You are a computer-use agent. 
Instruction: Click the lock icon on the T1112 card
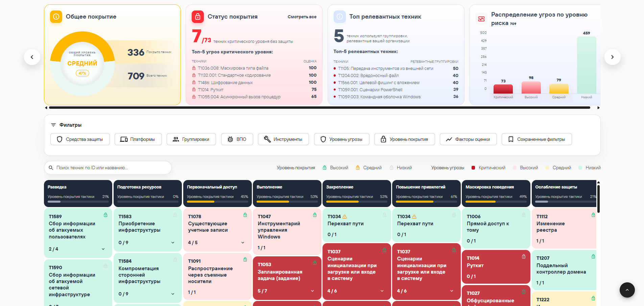pos(593,215)
